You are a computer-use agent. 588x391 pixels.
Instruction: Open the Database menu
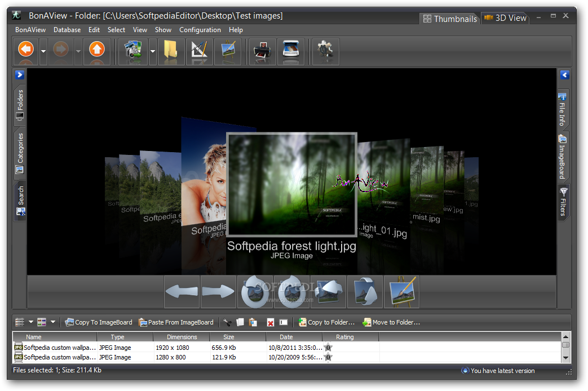click(x=67, y=30)
